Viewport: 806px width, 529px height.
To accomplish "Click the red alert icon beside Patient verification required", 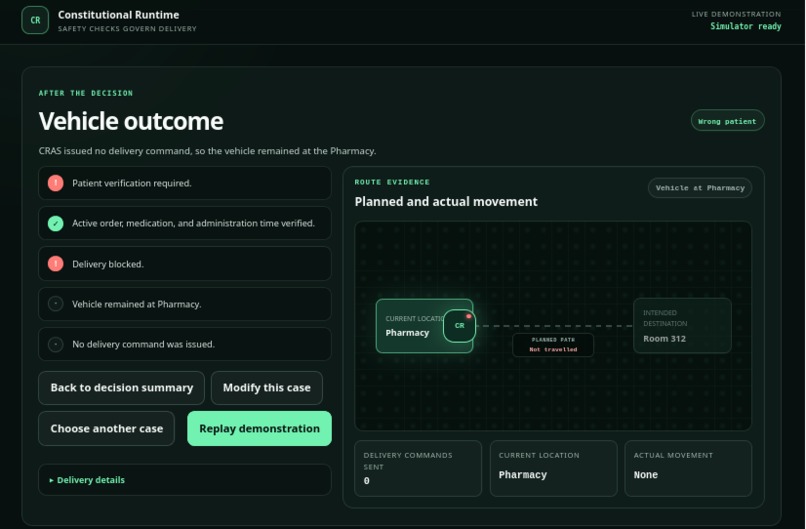I will click(56, 183).
